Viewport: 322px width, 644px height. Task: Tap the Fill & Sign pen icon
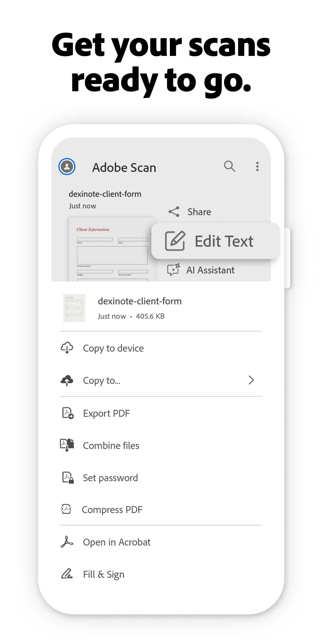(67, 574)
